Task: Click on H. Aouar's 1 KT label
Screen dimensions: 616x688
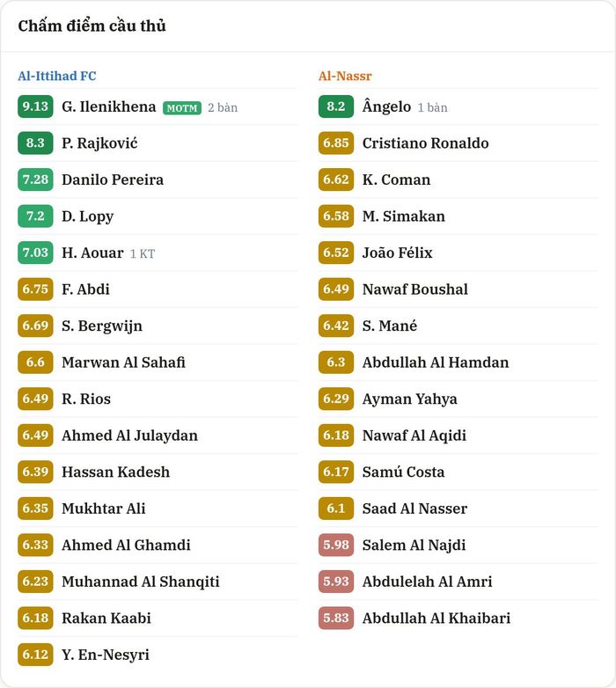Action: click(x=143, y=253)
